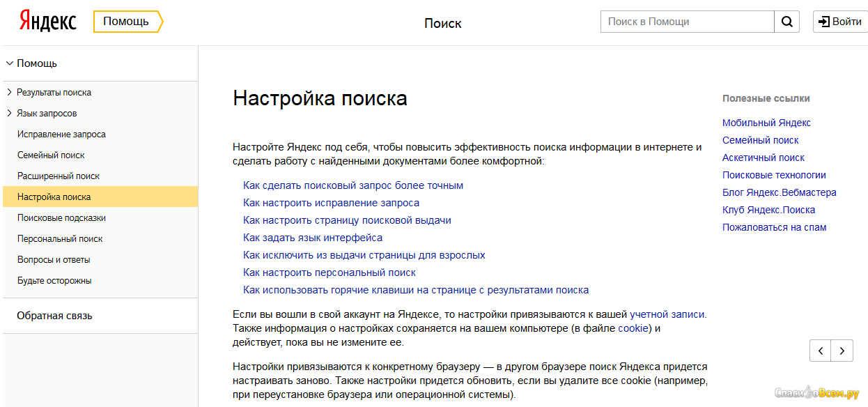Click the magnifier search button icon
This screenshot has height=407, width=868.
point(786,22)
